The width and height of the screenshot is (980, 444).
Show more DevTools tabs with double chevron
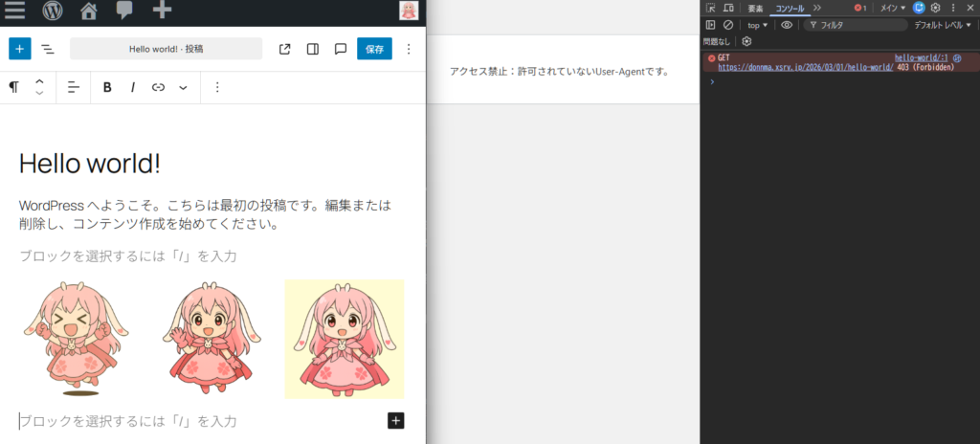click(816, 8)
